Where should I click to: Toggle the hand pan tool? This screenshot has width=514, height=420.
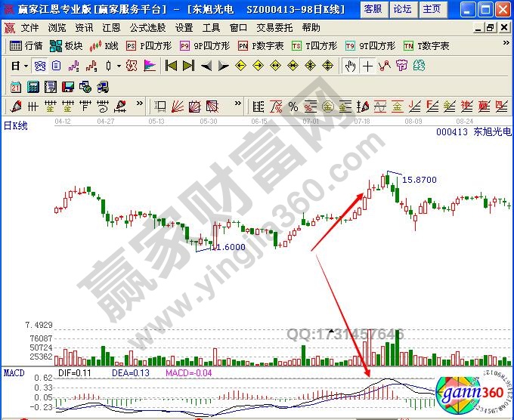(350, 66)
